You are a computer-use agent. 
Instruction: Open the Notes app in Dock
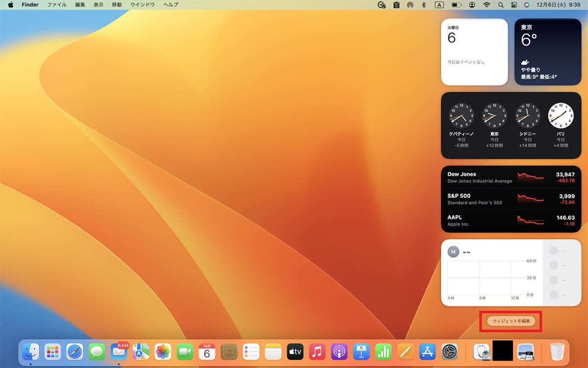click(273, 351)
